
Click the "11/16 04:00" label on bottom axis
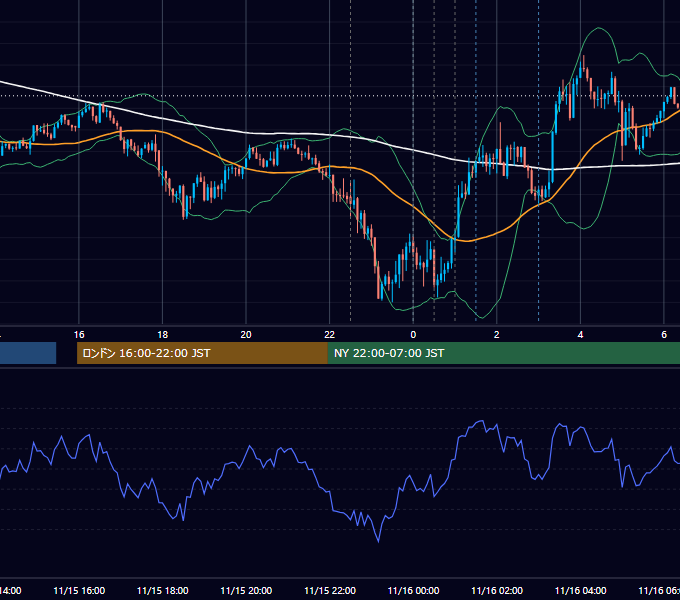click(x=581, y=591)
